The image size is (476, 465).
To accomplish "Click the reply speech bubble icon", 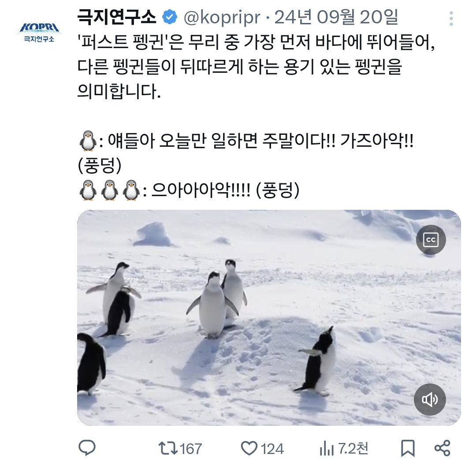I will 87,448.
